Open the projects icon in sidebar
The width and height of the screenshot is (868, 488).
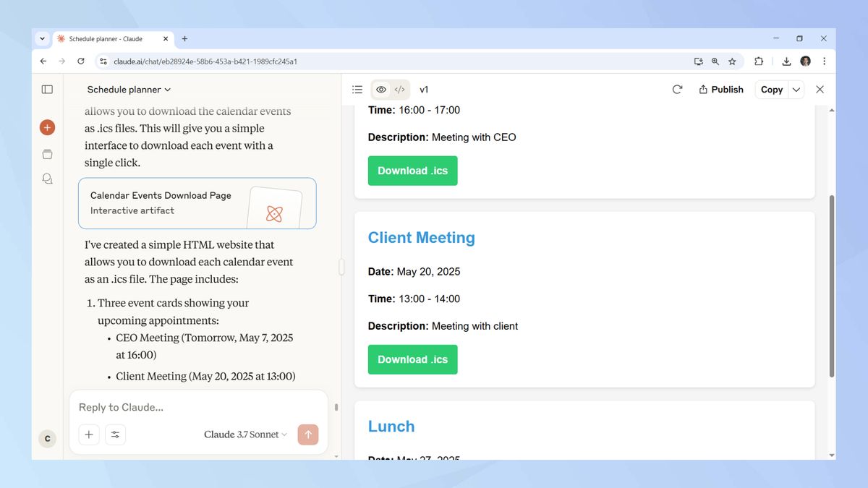[47, 154]
